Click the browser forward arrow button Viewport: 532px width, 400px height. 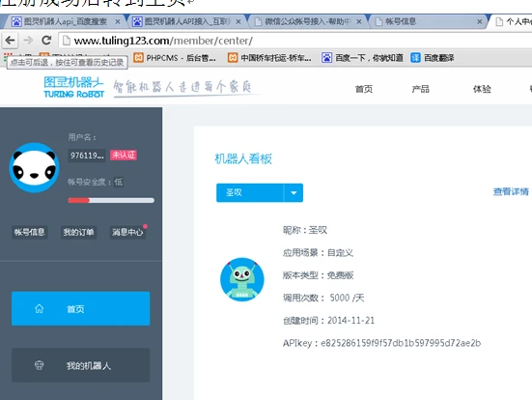[x=28, y=41]
